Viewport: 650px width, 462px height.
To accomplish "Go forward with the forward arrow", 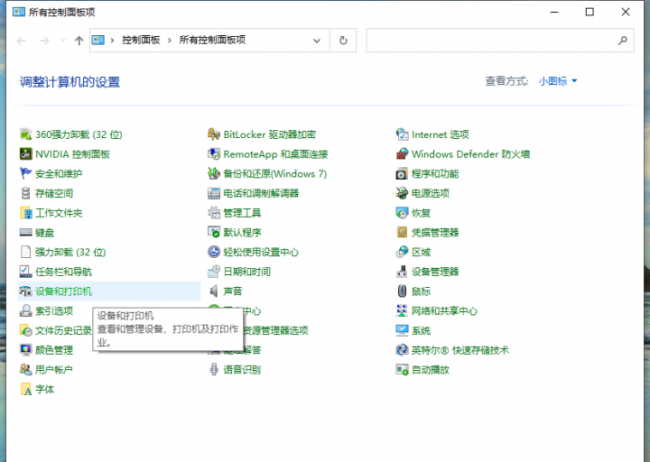I will pyautogui.click(x=44, y=40).
